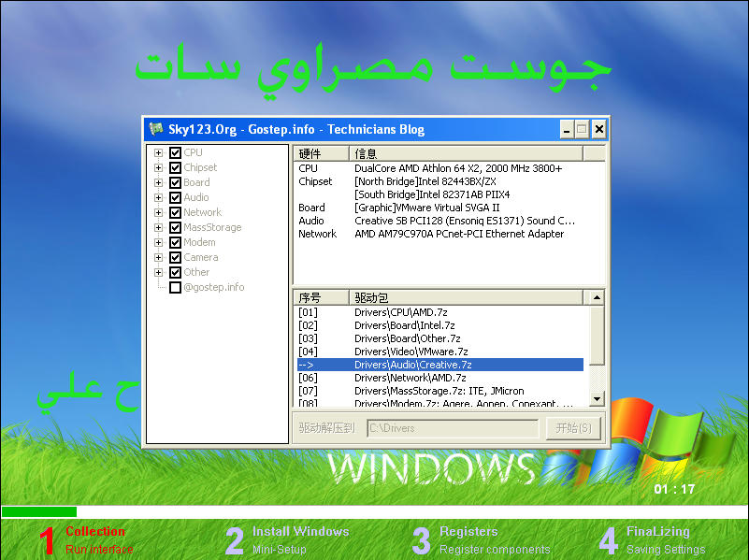Click step 2 Install Windows label
Viewport: 749px width, 560px height.
pyautogui.click(x=300, y=531)
